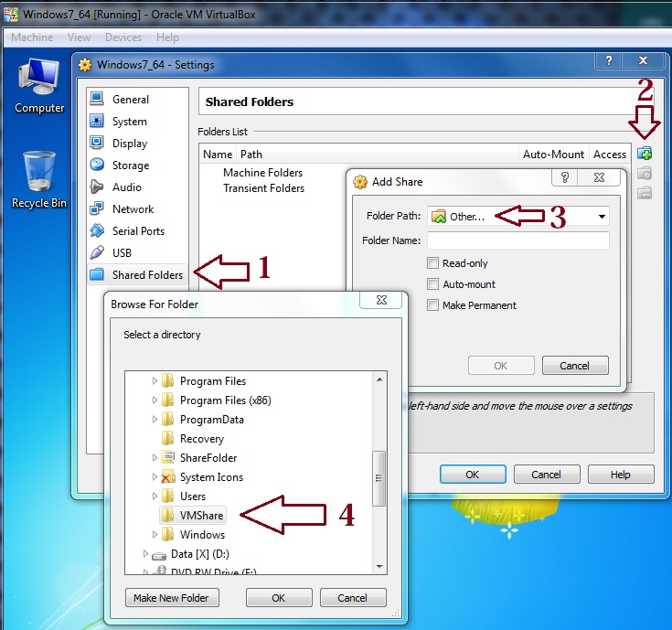Click the Edit shared folder icon
The height and width of the screenshot is (630, 672).
(x=645, y=173)
